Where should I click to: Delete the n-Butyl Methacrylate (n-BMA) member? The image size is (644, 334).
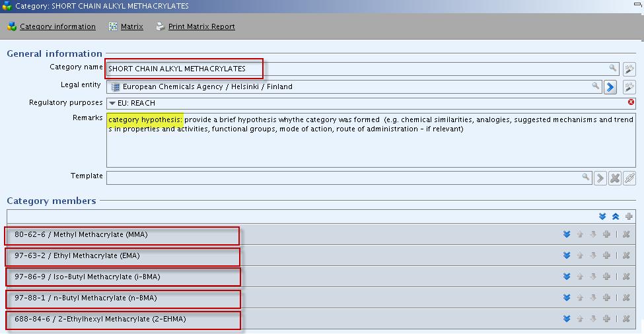coord(626,298)
